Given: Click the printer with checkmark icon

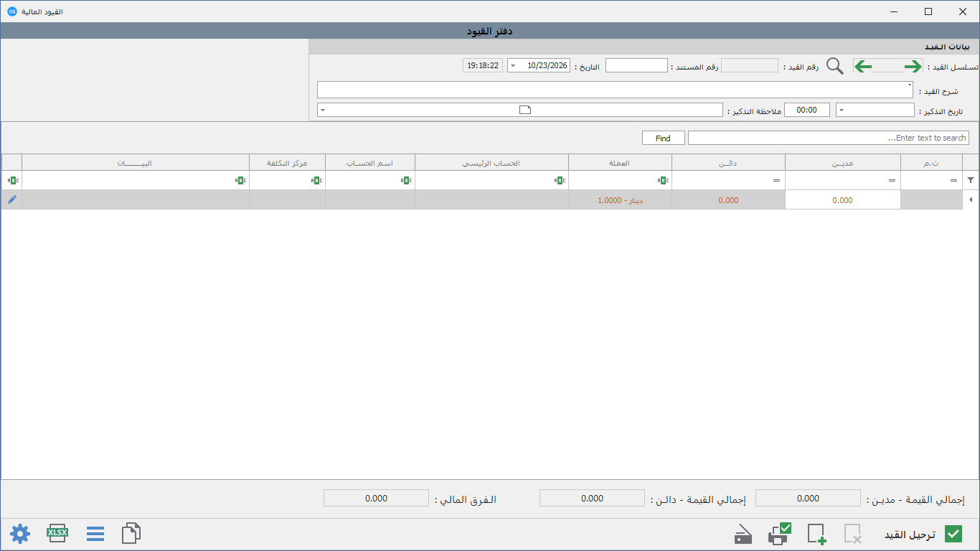Looking at the screenshot, I should (x=779, y=534).
